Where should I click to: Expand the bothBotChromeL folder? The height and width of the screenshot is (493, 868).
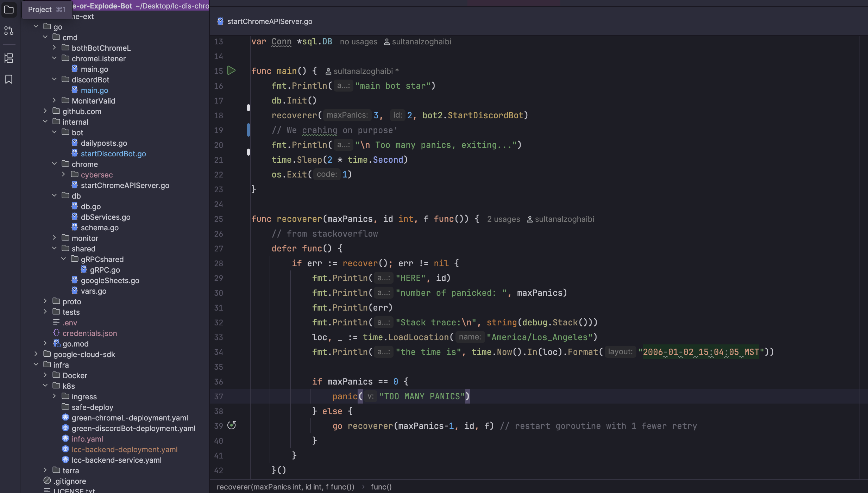pos(54,48)
